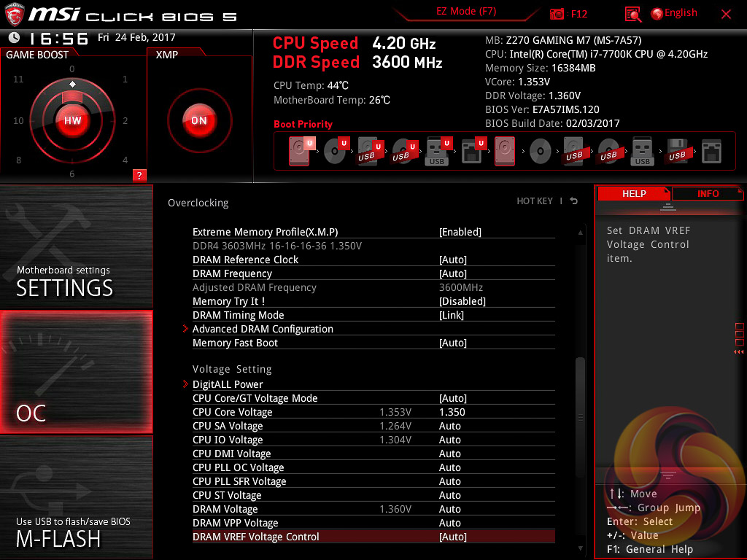Image resolution: width=747 pixels, height=560 pixels.
Task: Click the red question mark help icon
Action: point(139,175)
